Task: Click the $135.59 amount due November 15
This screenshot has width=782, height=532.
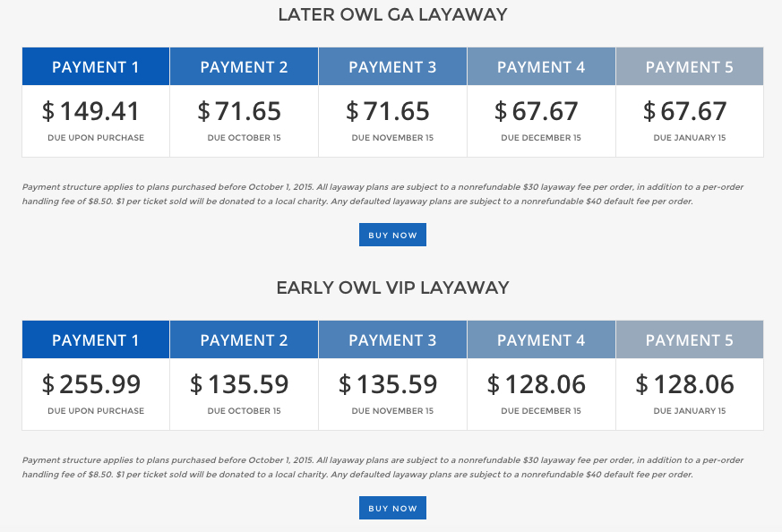Action: coord(388,385)
